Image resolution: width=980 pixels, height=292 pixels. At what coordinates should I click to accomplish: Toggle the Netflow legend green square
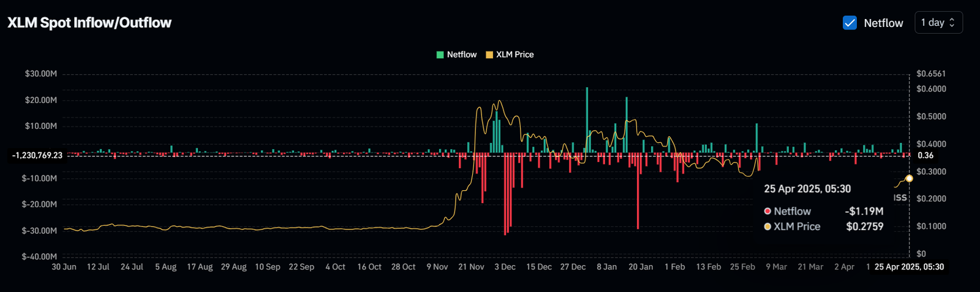coord(440,55)
